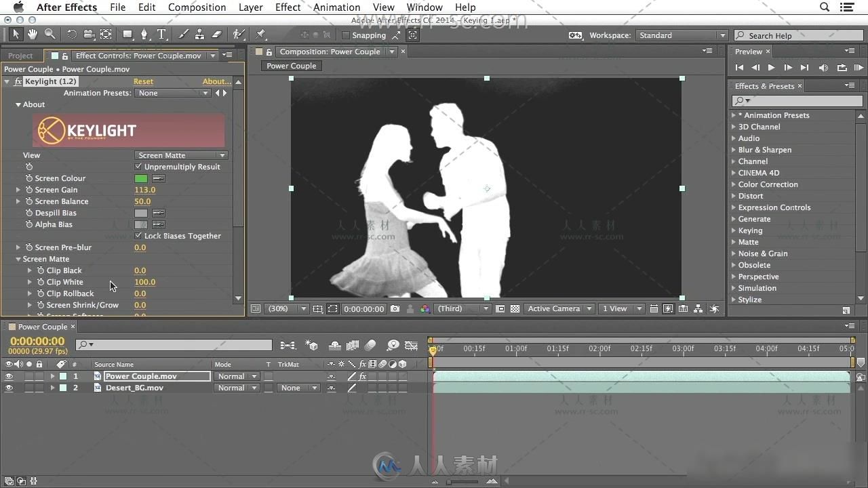Collapse the Screen Matte group
The image size is (868, 488).
pyautogui.click(x=18, y=259)
